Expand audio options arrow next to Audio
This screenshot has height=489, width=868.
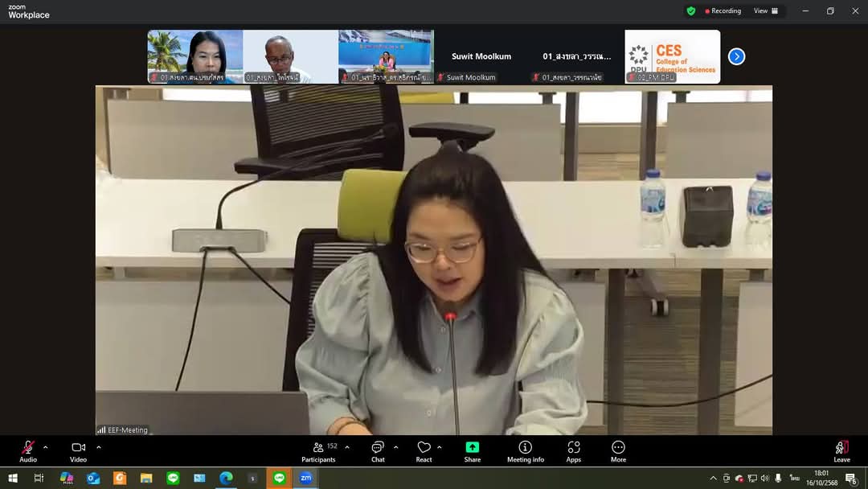tap(45, 447)
